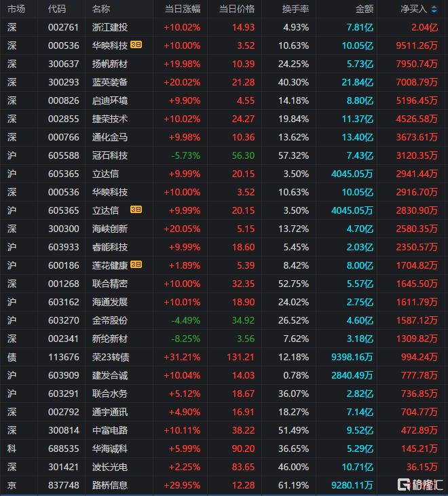
Task: Select stock name 睿能科技
Action: point(110,248)
